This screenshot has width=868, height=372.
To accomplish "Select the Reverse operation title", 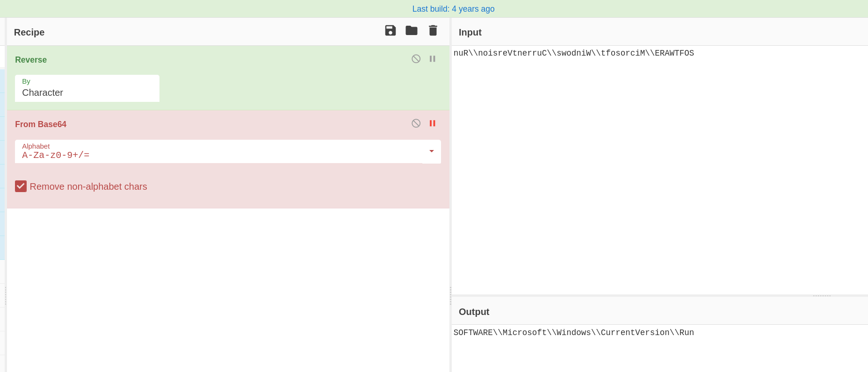I will [x=31, y=60].
